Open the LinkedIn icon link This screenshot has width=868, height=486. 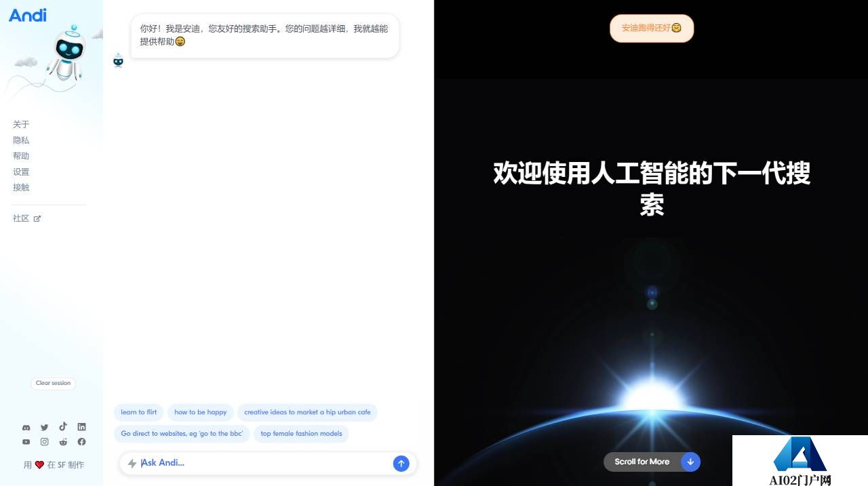pyautogui.click(x=81, y=427)
